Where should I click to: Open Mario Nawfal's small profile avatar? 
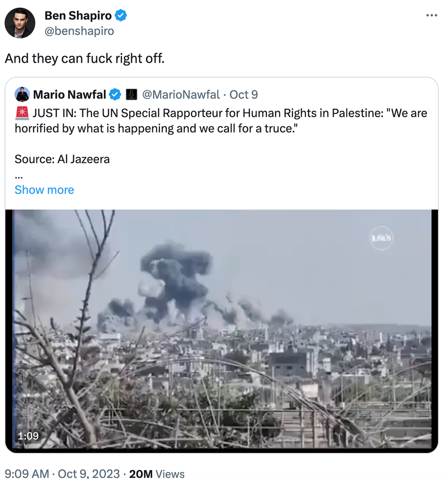(22, 95)
